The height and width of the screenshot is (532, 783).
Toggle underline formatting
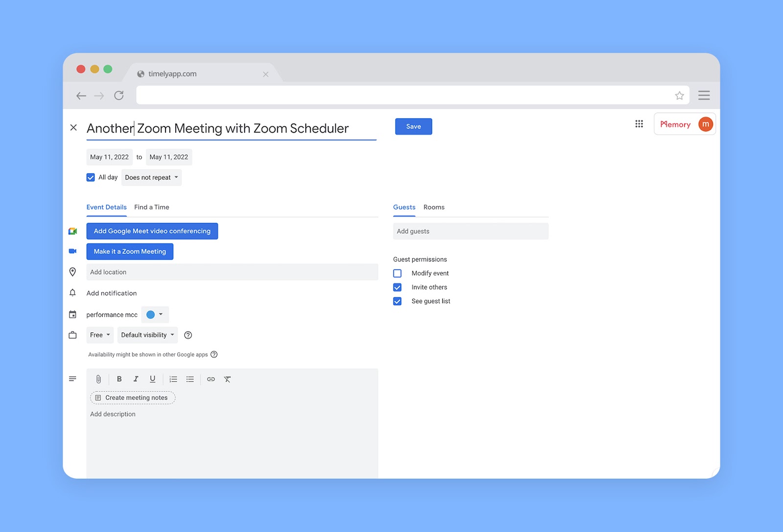(153, 379)
